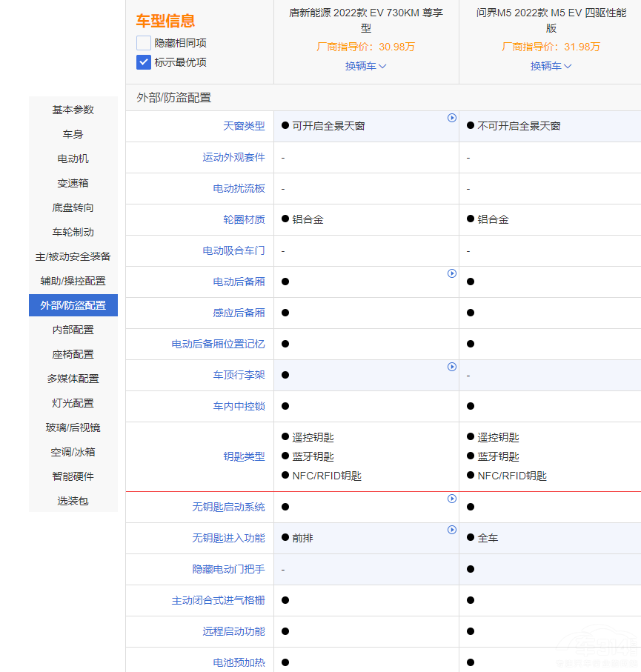Image resolution: width=641 pixels, height=672 pixels.
Task: Click play icon in 天窗类型 row
Action: pos(452,118)
